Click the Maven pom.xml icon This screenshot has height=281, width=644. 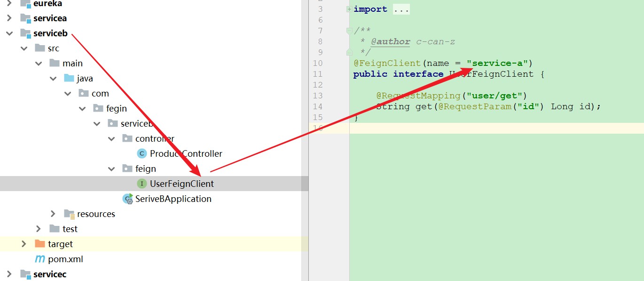(x=40, y=259)
